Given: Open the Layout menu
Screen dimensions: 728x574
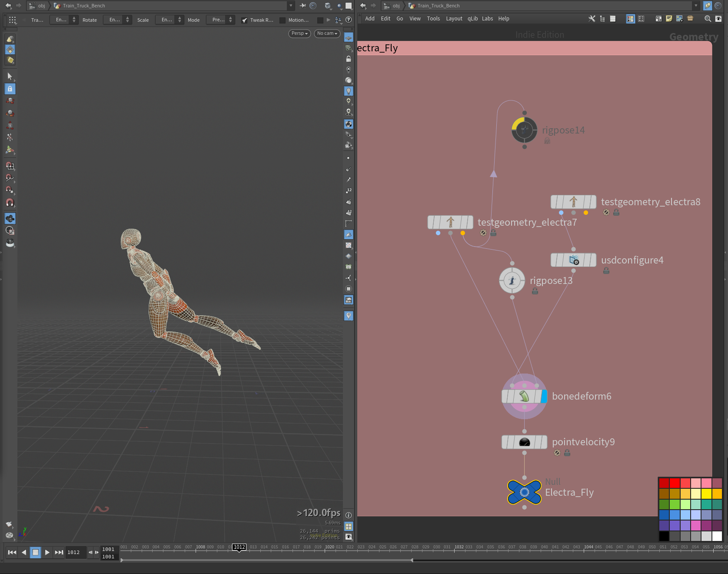Looking at the screenshot, I should [454, 19].
